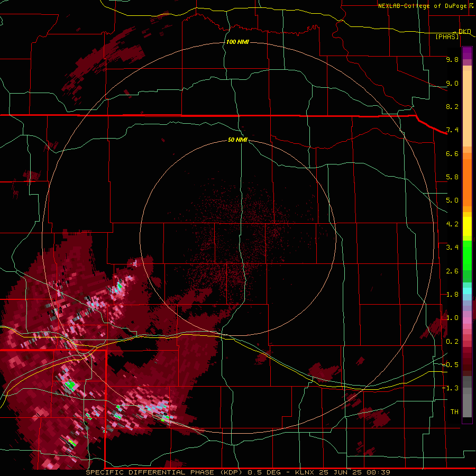Image resolution: width=476 pixels, height=476 pixels.
Task: Click the 5.0 scale value
Action: (x=452, y=200)
